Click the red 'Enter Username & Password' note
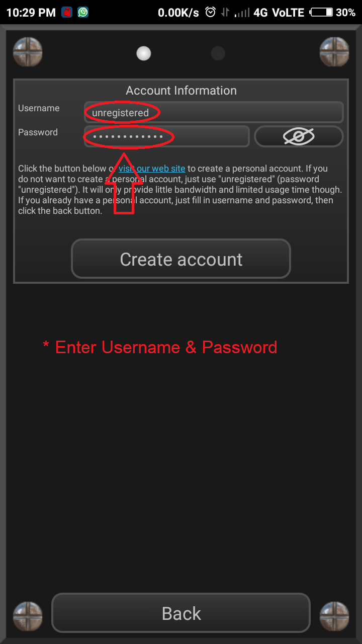 [160, 347]
